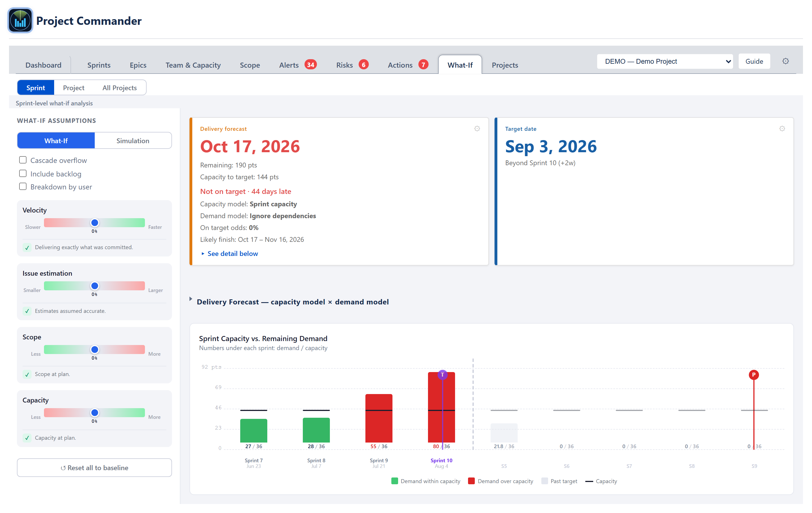This screenshot has height=513, width=812.
Task: Click the Sprint 9 red demand bar
Action: point(379,418)
